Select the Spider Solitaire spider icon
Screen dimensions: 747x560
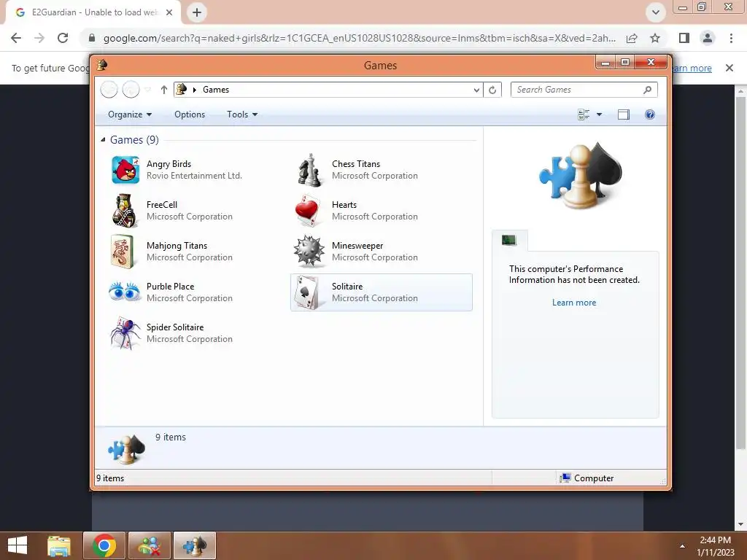[125, 332]
